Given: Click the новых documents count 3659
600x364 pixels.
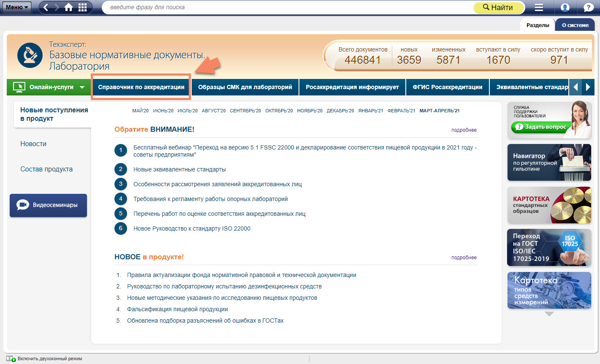Looking at the screenshot, I should 409,60.
